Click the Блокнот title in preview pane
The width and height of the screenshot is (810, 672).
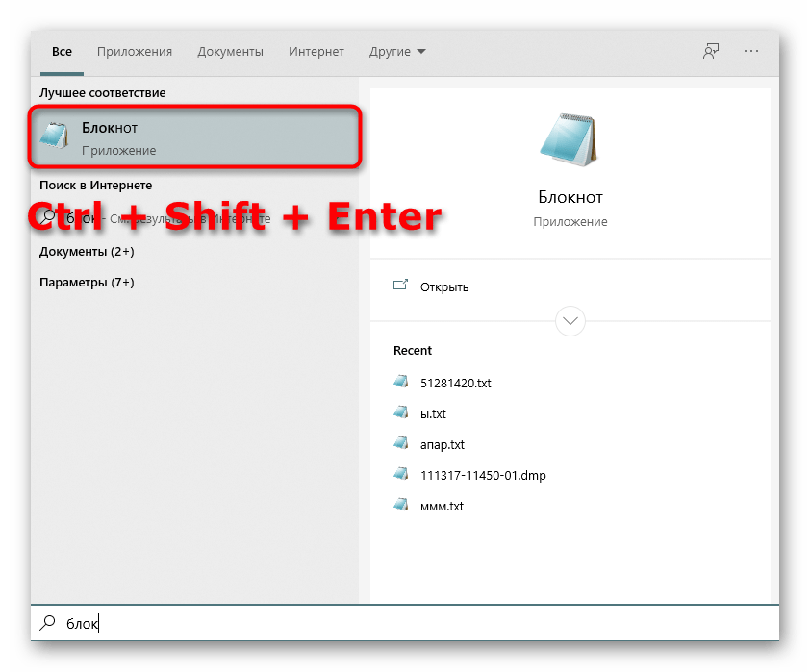tap(570, 197)
